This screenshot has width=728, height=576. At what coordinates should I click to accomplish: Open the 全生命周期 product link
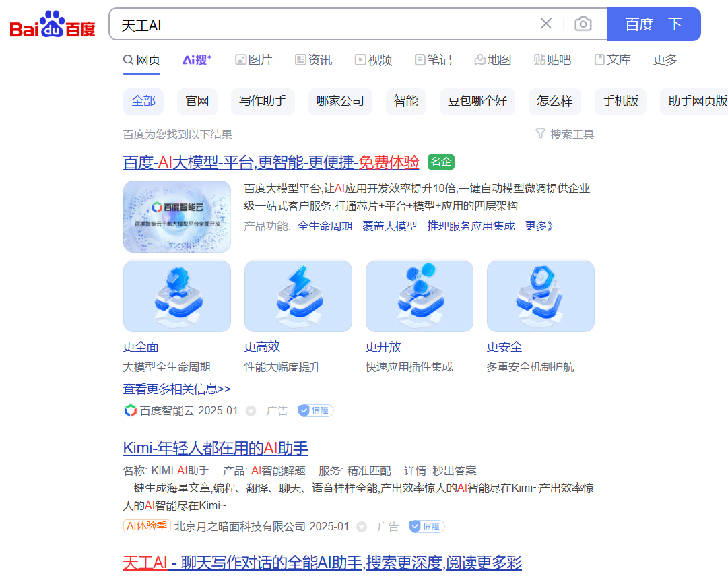(325, 226)
